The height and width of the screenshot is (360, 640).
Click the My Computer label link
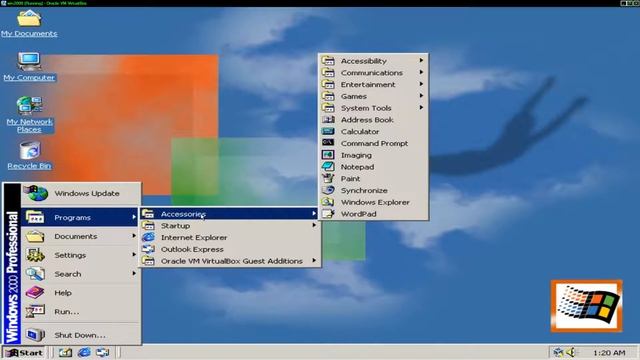click(29, 77)
